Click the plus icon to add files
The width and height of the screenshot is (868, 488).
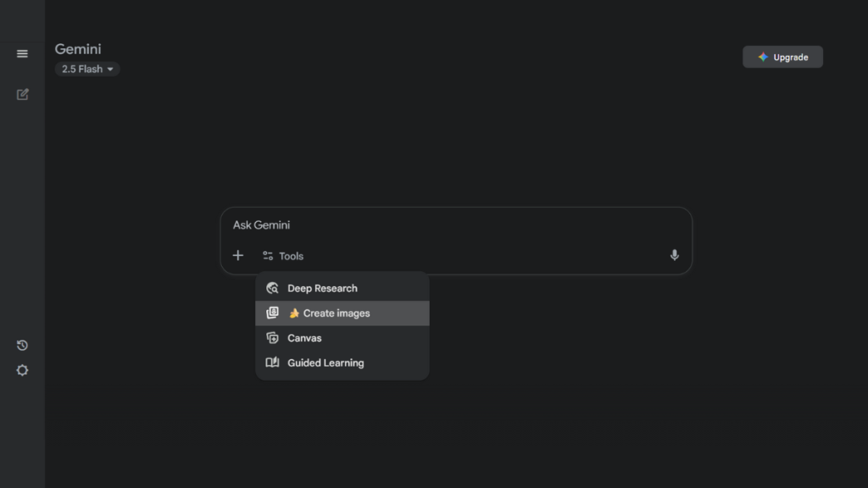(238, 255)
